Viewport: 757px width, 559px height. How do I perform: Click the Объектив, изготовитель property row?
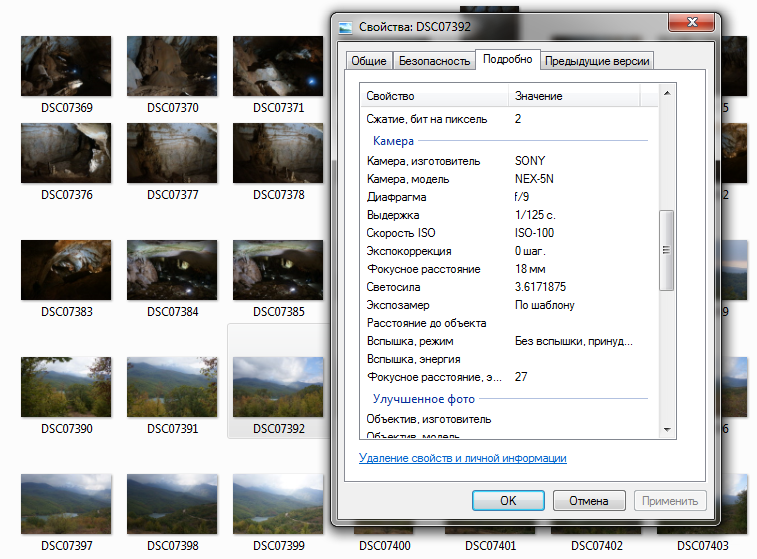click(509, 419)
